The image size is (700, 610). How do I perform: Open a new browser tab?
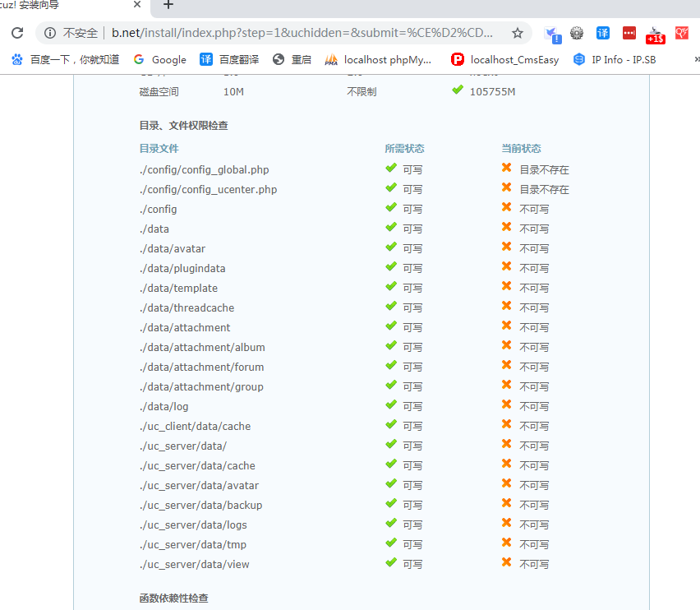168,5
